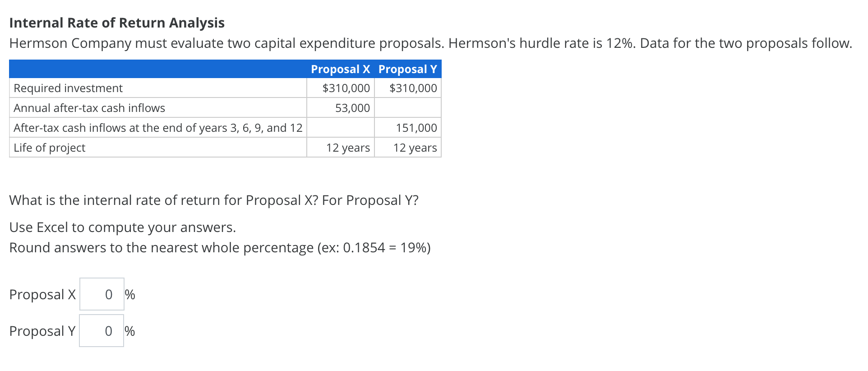868x371 pixels.
Task: Click the 12 years cell for Proposal Y
Action: [414, 147]
